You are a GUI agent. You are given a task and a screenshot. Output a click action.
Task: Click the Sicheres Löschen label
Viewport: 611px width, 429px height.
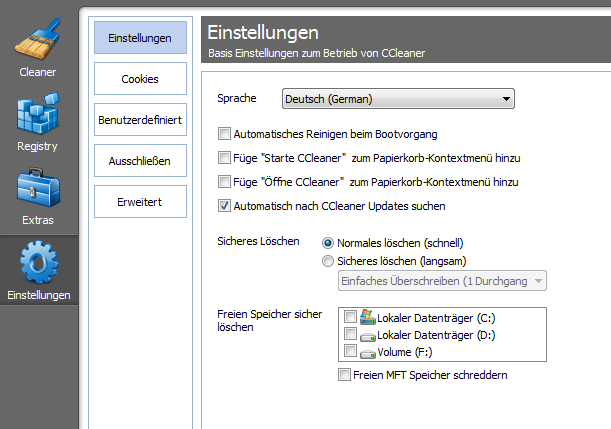click(258, 241)
